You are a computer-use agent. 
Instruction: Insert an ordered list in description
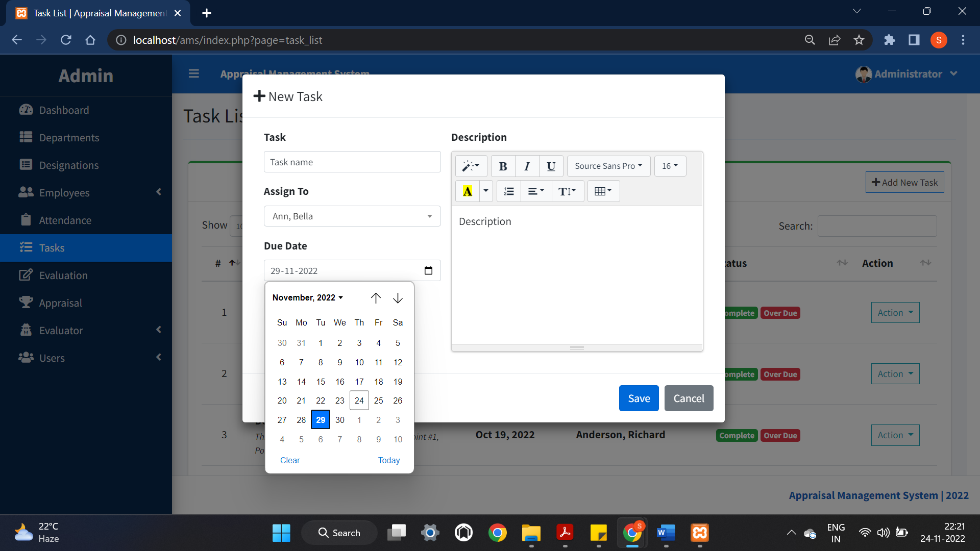pyautogui.click(x=508, y=191)
